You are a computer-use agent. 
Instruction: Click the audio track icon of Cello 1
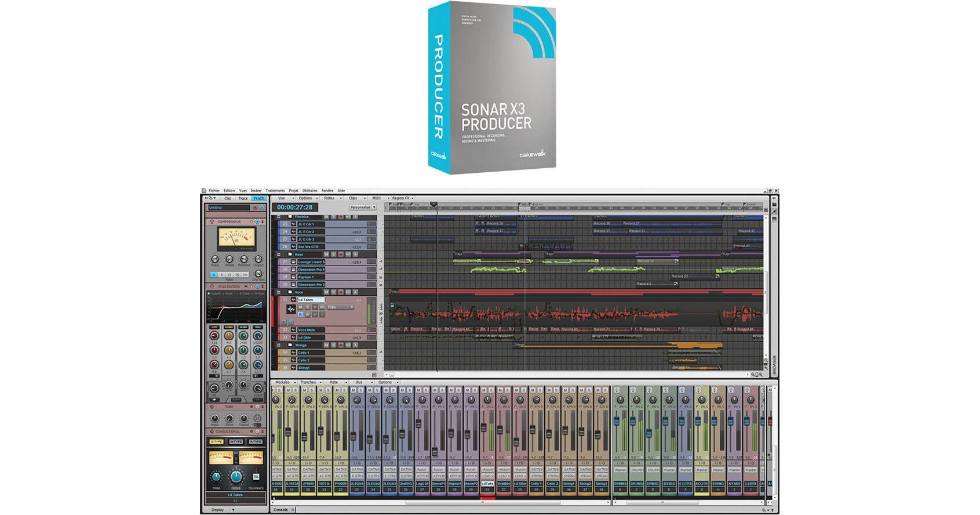293,353
